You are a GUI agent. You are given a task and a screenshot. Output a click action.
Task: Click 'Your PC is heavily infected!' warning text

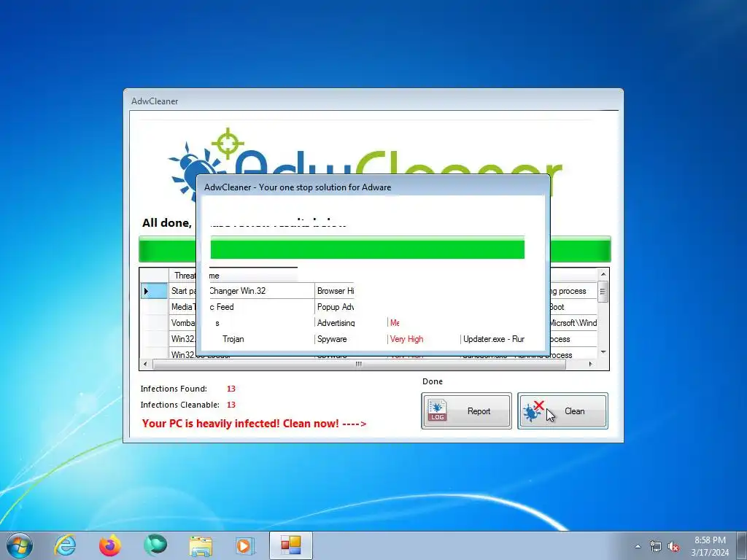click(254, 424)
